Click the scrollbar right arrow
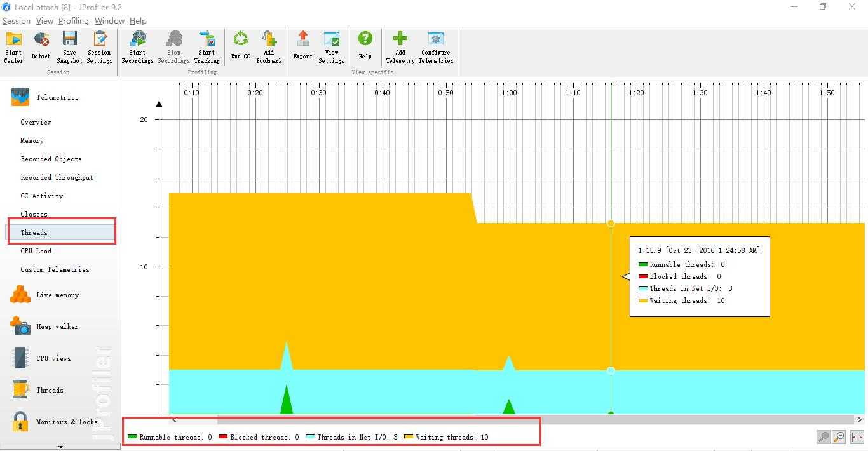 (x=860, y=419)
